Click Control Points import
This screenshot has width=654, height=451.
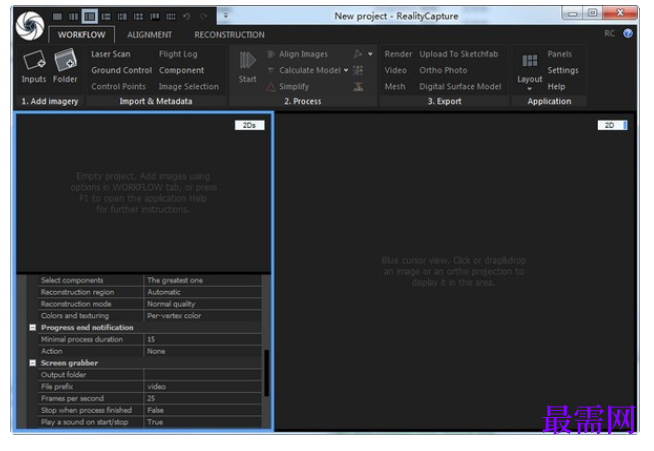(118, 86)
